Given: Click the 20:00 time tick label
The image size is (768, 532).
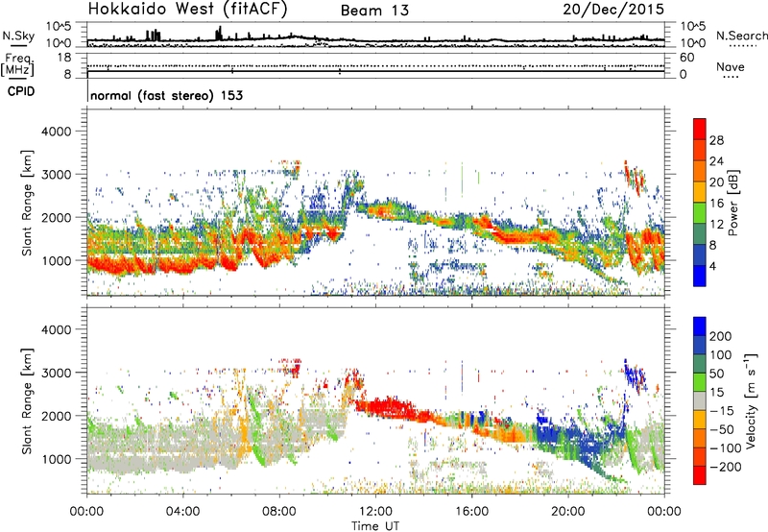Looking at the screenshot, I should (x=568, y=512).
